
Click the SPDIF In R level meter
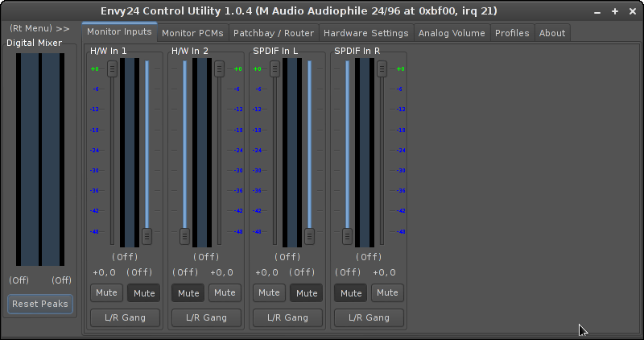[365, 152]
